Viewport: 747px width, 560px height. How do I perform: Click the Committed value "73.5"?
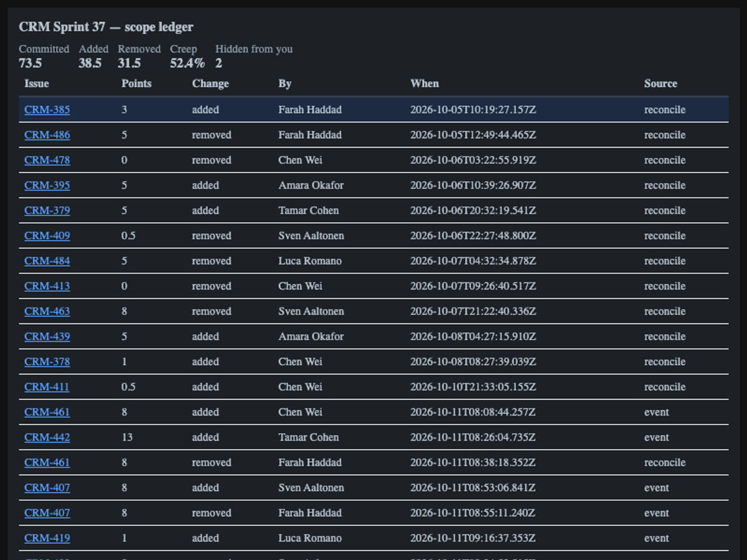pos(31,63)
